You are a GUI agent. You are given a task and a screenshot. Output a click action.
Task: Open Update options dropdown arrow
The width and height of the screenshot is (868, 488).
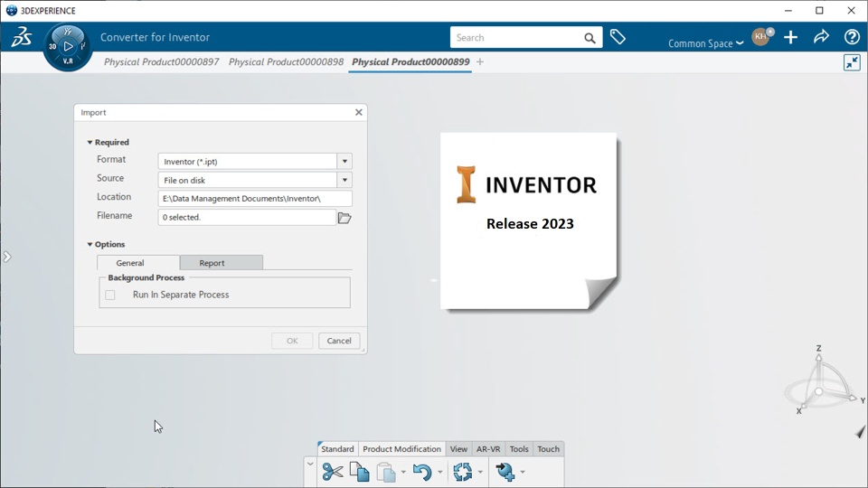(480, 472)
